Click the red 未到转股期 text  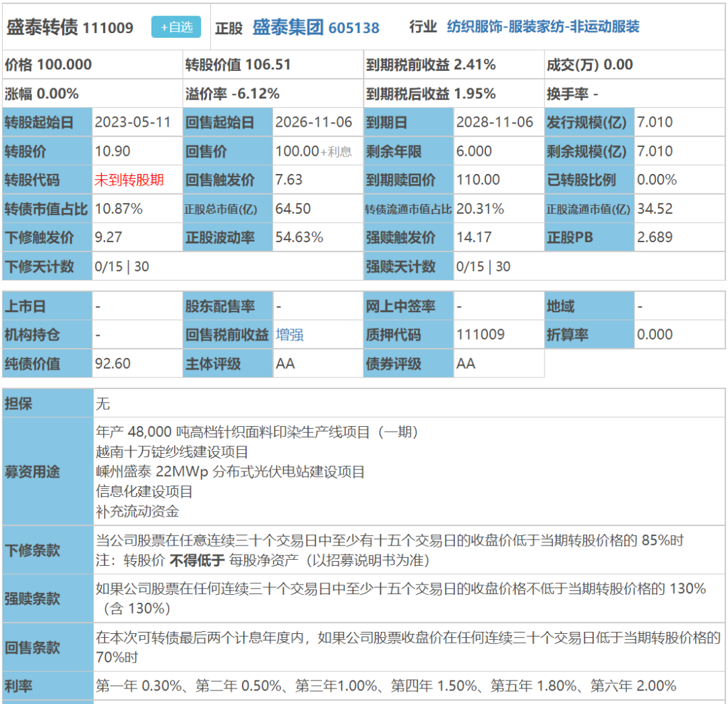129,180
